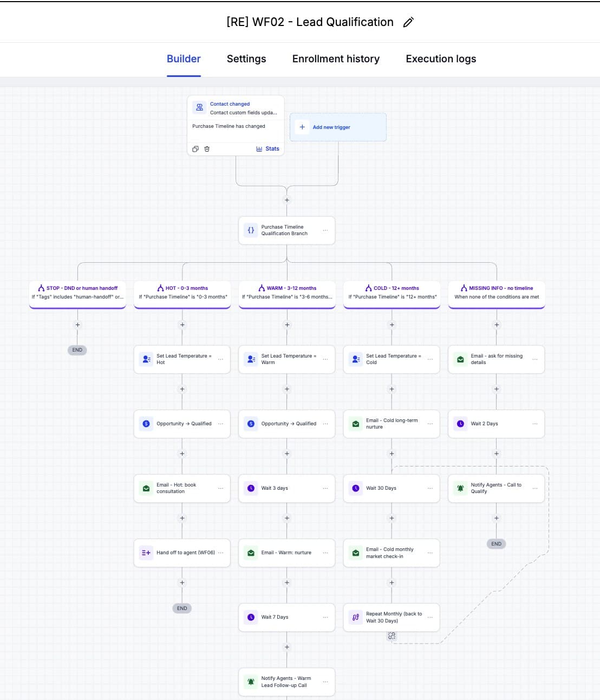Click 'Purchase Timeline has changed' filter text
Screen dimensions: 600x700
tap(229, 126)
